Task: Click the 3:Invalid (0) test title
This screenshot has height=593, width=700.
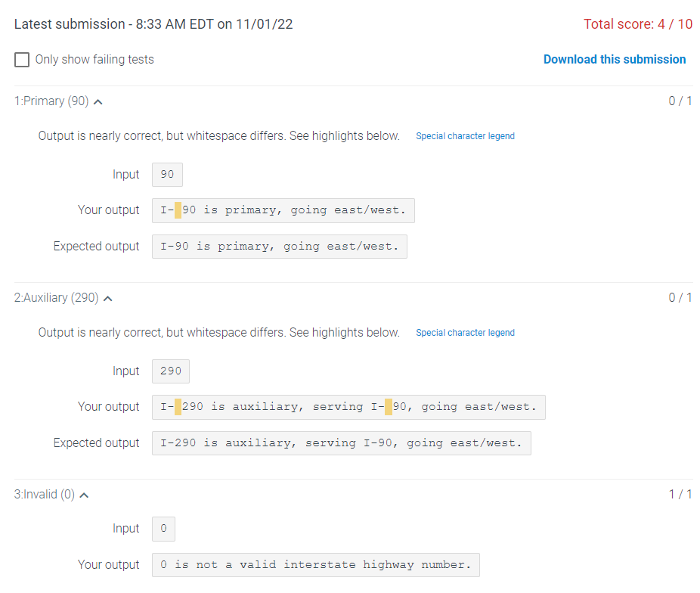Action: 44,495
